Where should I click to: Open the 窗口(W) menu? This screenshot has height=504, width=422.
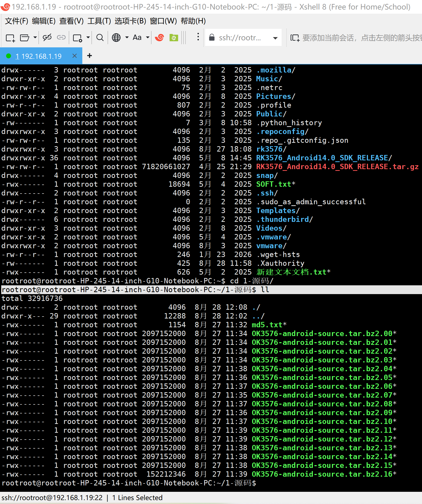coord(163,21)
